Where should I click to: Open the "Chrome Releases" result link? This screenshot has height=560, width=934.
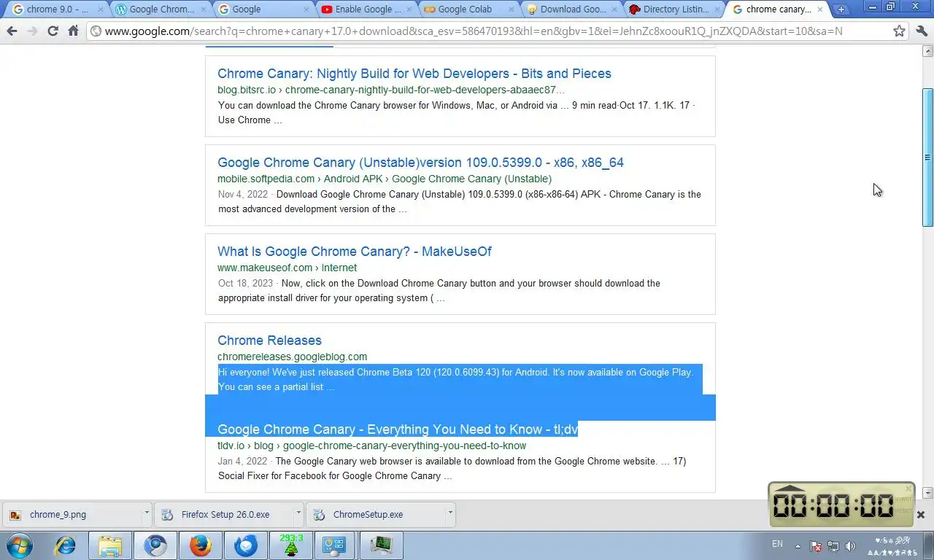click(x=269, y=341)
